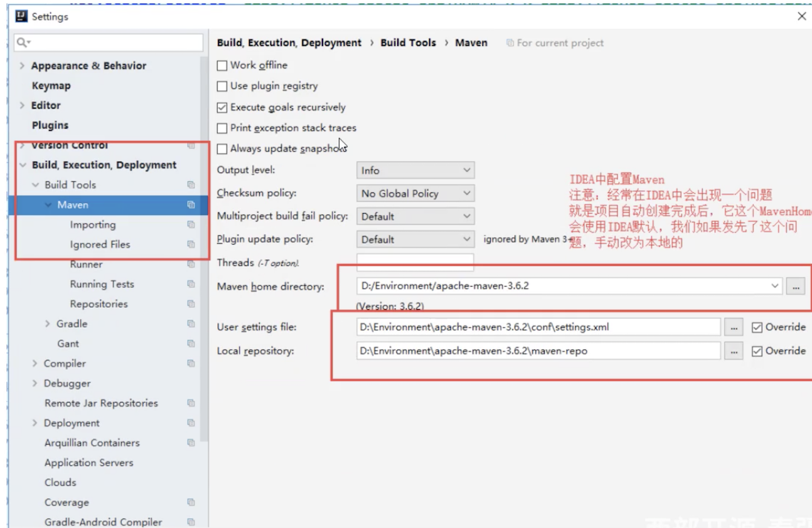The image size is (812, 528).
Task: Expand the Debugger node
Action: coord(35,383)
